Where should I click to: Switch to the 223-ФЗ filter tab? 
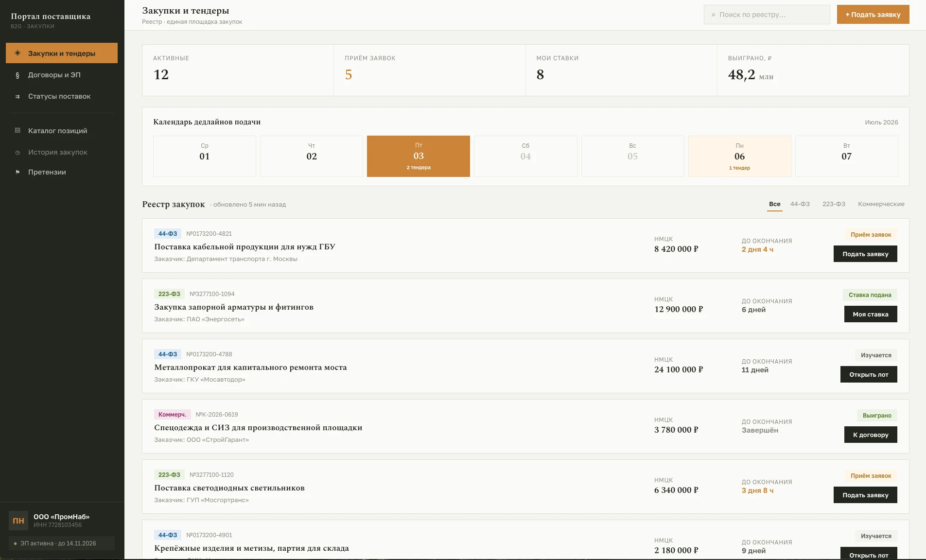coord(834,204)
